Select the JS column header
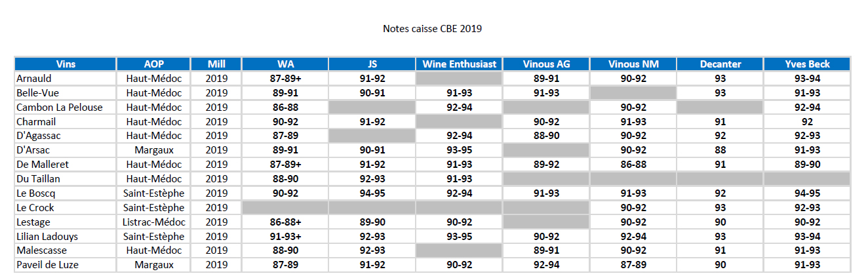The width and height of the screenshot is (868, 280). 372,64
